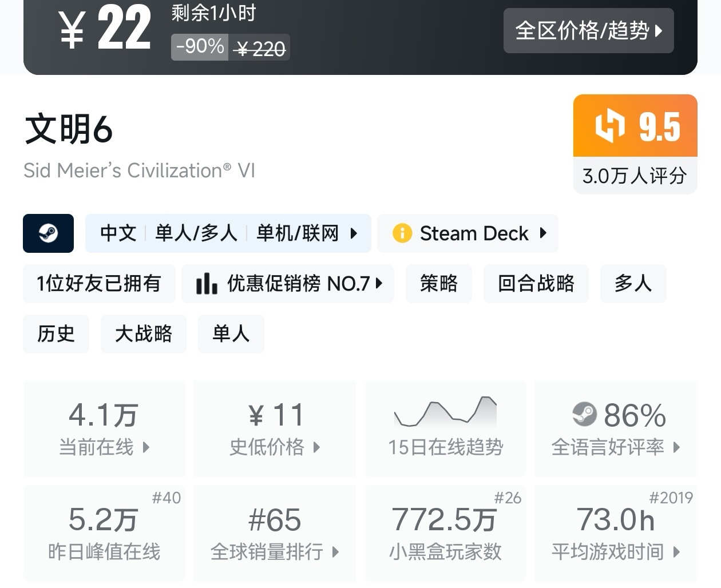
Task: Open the 1位好友已拥有 friends list
Action: pyautogui.click(x=99, y=284)
